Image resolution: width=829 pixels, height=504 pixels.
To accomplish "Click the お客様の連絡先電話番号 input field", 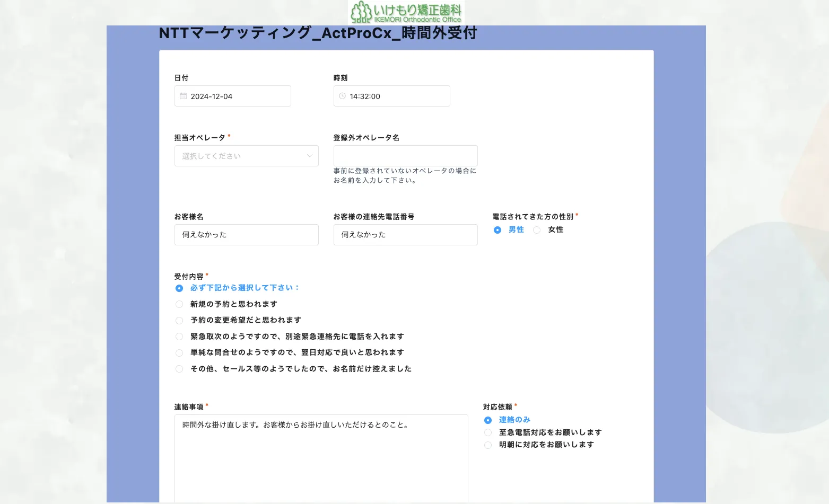I will coord(406,235).
